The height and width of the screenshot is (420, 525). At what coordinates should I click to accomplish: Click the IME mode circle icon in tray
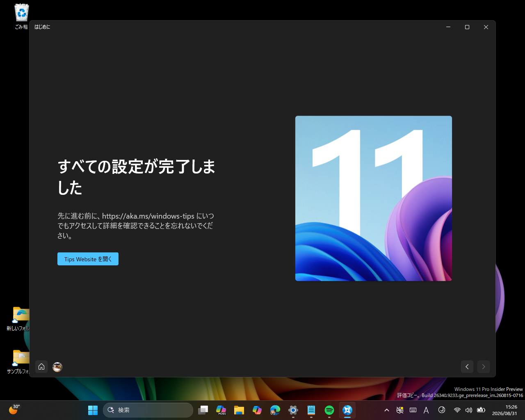coord(442,410)
